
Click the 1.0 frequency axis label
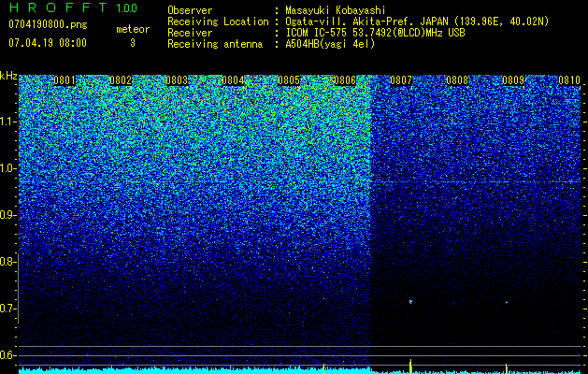[x=7, y=168]
